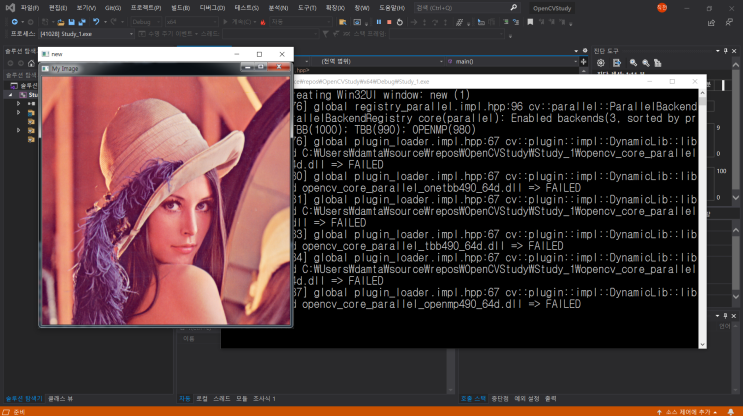Zoom out on the Diagnostic Tools timeline
Image resolution: width=743 pixels, height=416 pixels.
[x=645, y=63]
